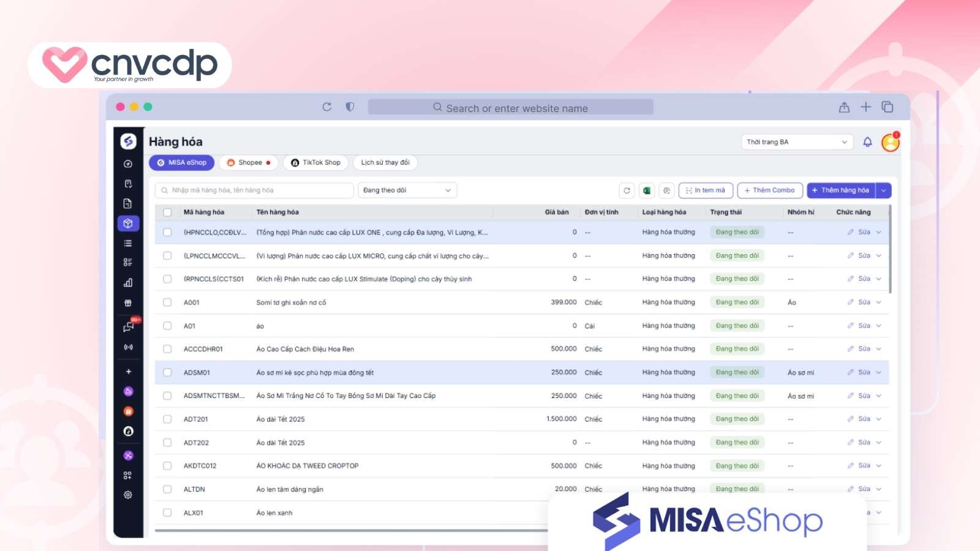The height and width of the screenshot is (551, 980).
Task: Click the Excel export icon
Action: point(646,190)
